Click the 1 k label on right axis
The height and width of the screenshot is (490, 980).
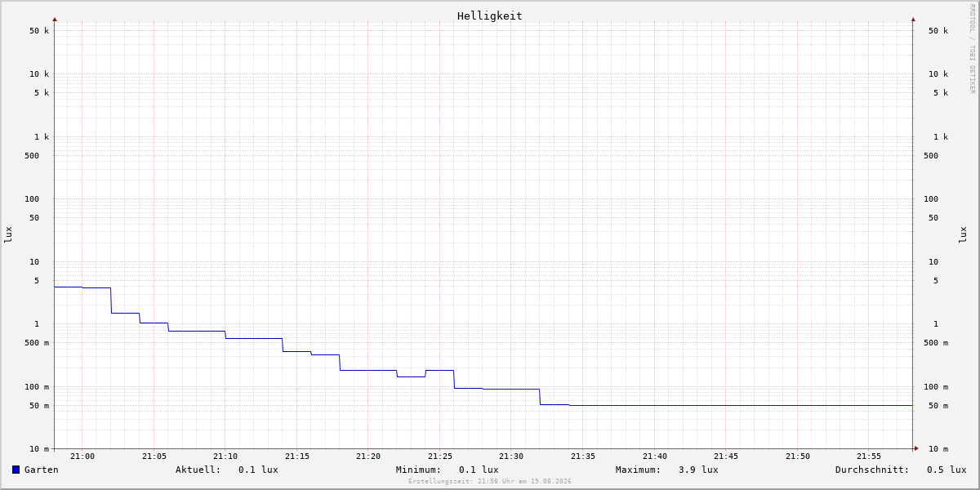[x=941, y=137]
